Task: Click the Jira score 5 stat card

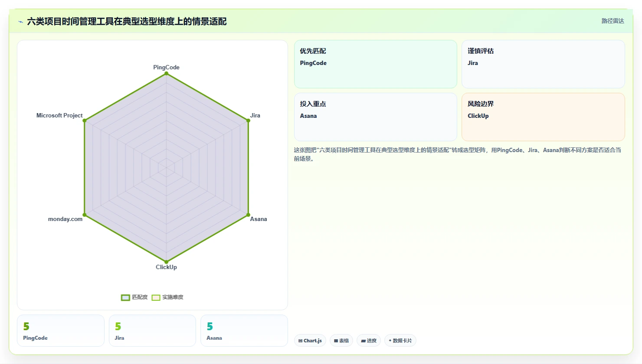Action: point(152,331)
